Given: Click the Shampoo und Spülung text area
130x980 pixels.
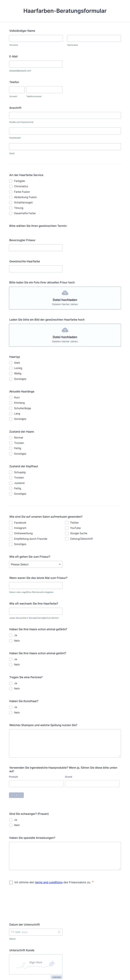Looking at the screenshot, I should point(65,743).
